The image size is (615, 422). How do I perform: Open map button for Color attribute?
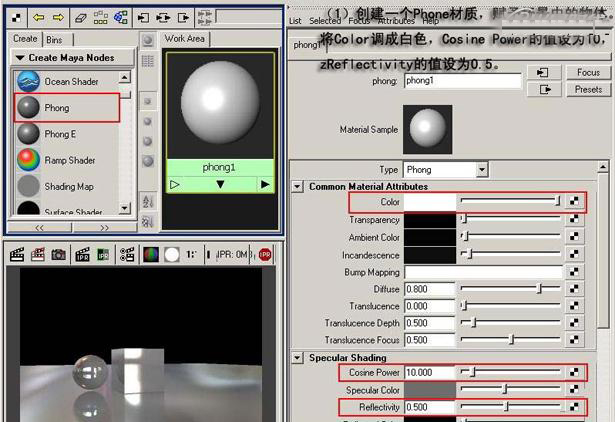tap(574, 202)
